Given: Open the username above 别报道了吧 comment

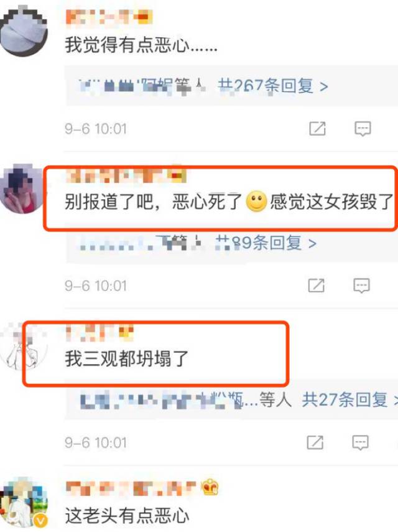Looking at the screenshot, I should click(126, 174).
